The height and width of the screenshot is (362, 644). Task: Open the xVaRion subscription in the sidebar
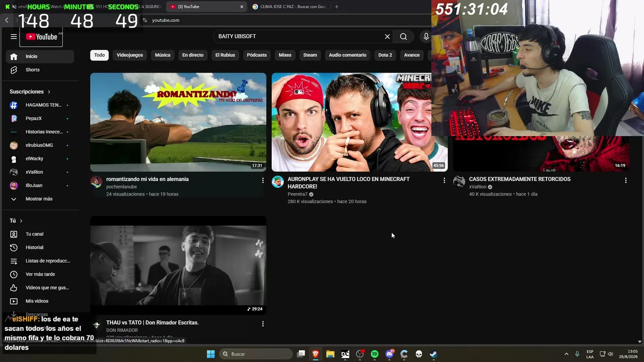point(40,172)
